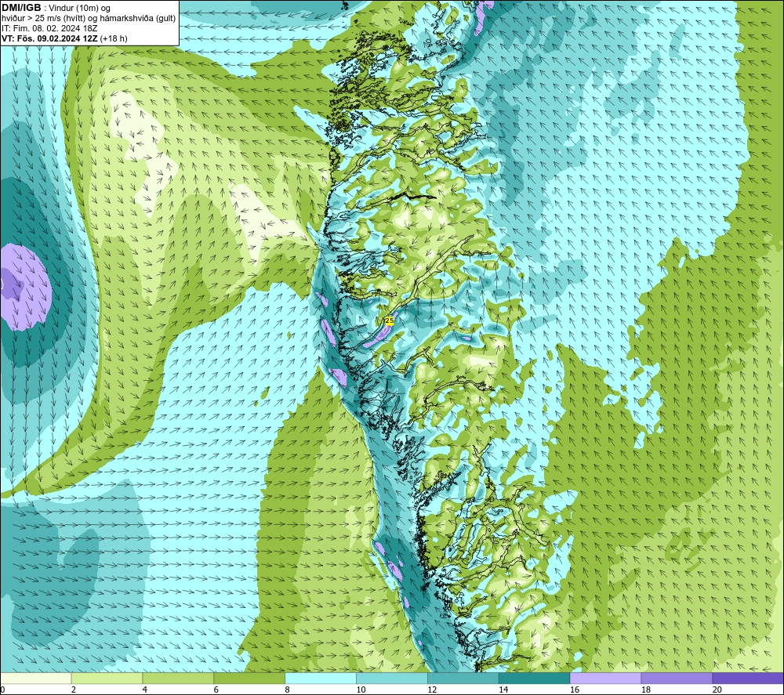Choose the dark teal 14–16 legend swatch

534,678
